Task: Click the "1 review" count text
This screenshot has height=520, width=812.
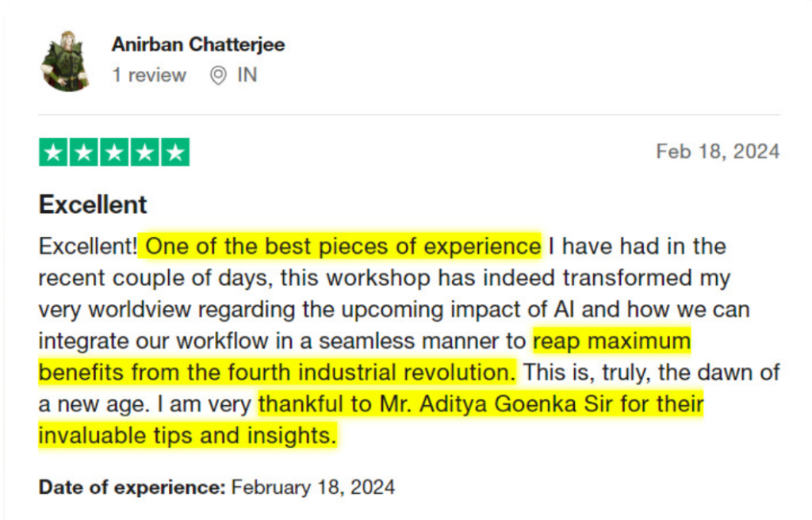Action: point(149,75)
